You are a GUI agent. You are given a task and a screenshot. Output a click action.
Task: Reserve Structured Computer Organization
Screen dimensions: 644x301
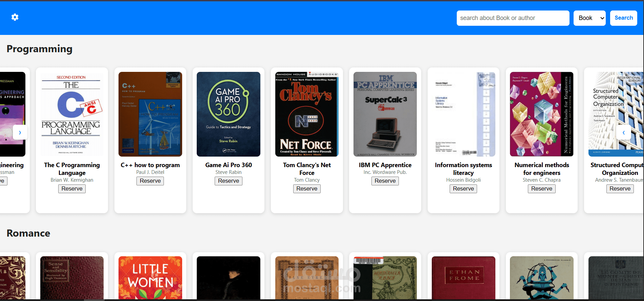620,189
